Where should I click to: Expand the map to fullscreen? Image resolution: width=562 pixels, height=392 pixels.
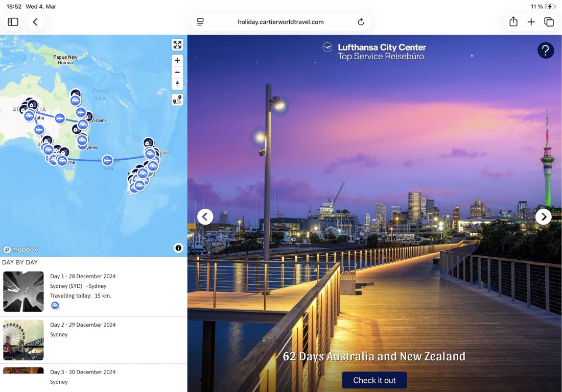click(x=177, y=45)
